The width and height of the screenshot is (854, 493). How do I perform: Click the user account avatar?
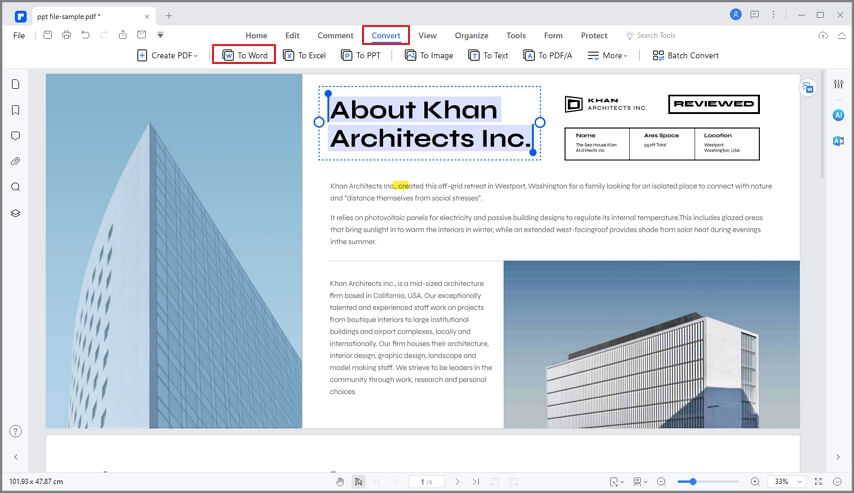click(736, 15)
